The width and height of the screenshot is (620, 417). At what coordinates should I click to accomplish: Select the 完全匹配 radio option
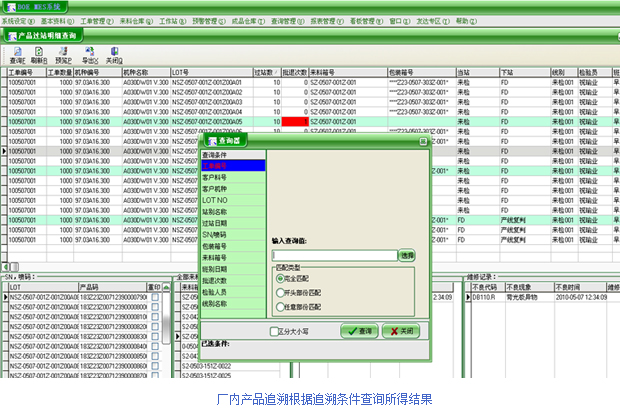(279, 277)
